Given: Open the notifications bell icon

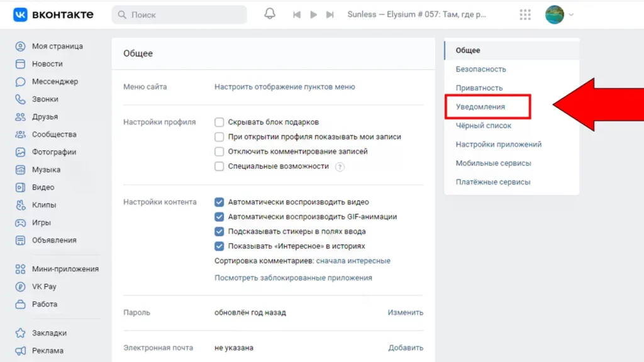Looking at the screenshot, I should click(x=270, y=14).
